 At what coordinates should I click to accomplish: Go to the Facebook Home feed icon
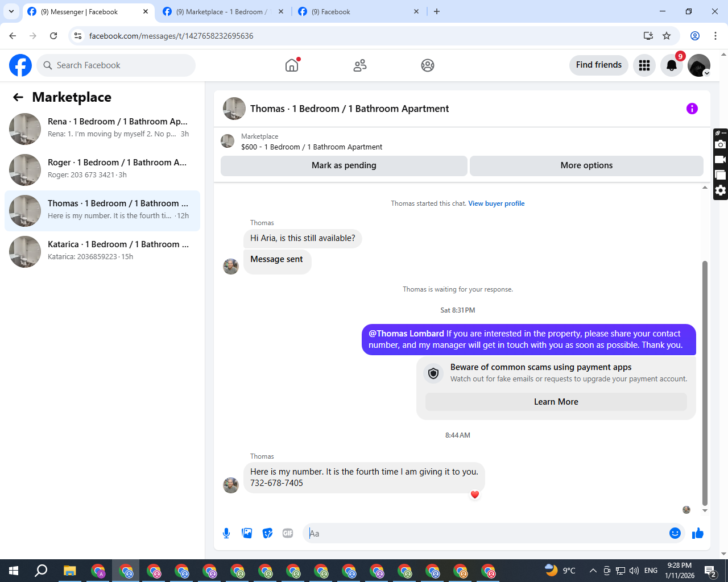[292, 65]
